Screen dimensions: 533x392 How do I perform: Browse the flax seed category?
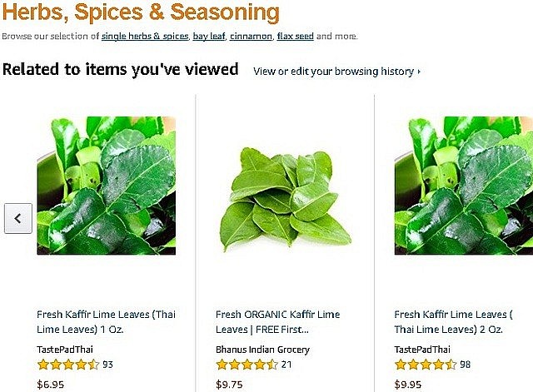(x=295, y=37)
